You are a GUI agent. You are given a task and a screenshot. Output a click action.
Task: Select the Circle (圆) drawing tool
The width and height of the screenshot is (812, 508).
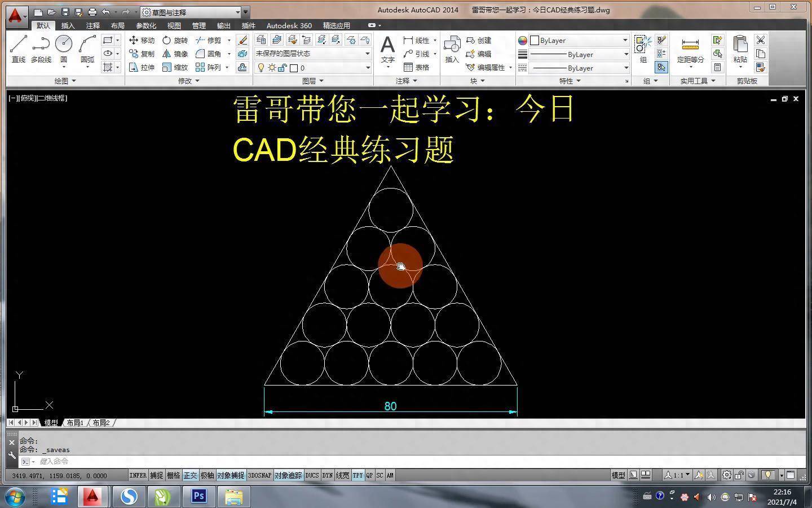[x=64, y=48]
